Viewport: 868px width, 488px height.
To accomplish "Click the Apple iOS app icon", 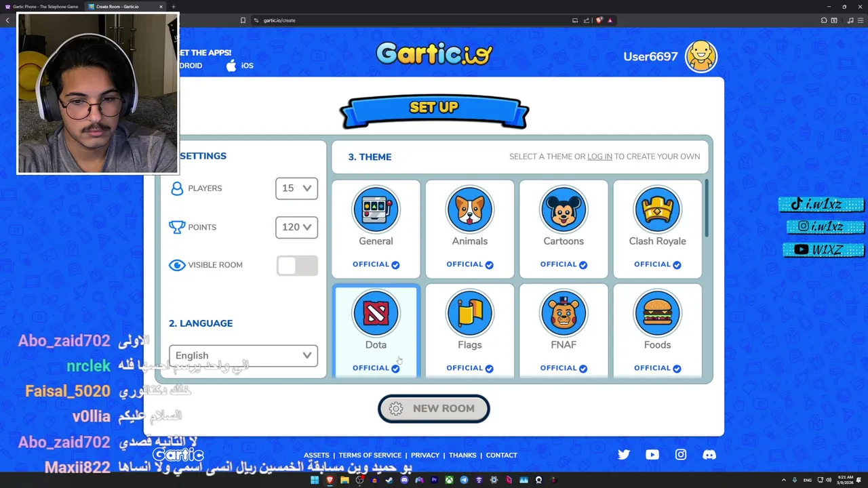I will point(231,66).
